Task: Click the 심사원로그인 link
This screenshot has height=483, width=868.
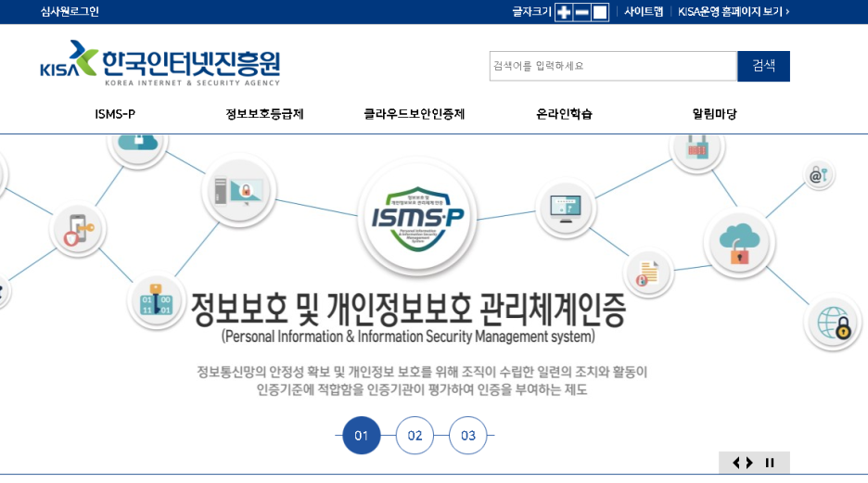Action: [70, 12]
